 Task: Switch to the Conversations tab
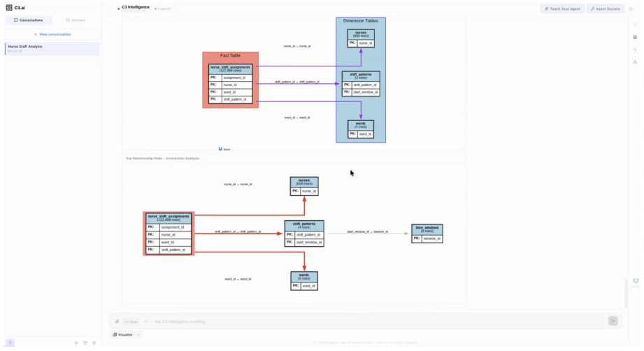[29, 20]
